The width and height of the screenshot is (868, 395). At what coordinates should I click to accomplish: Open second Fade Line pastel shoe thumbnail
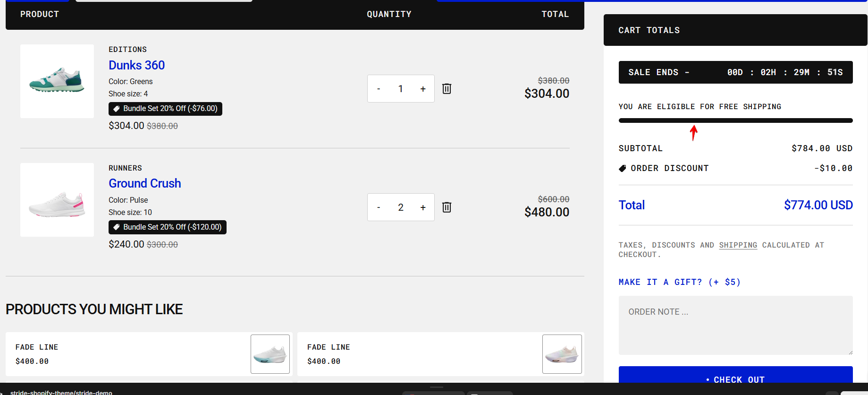click(x=562, y=354)
